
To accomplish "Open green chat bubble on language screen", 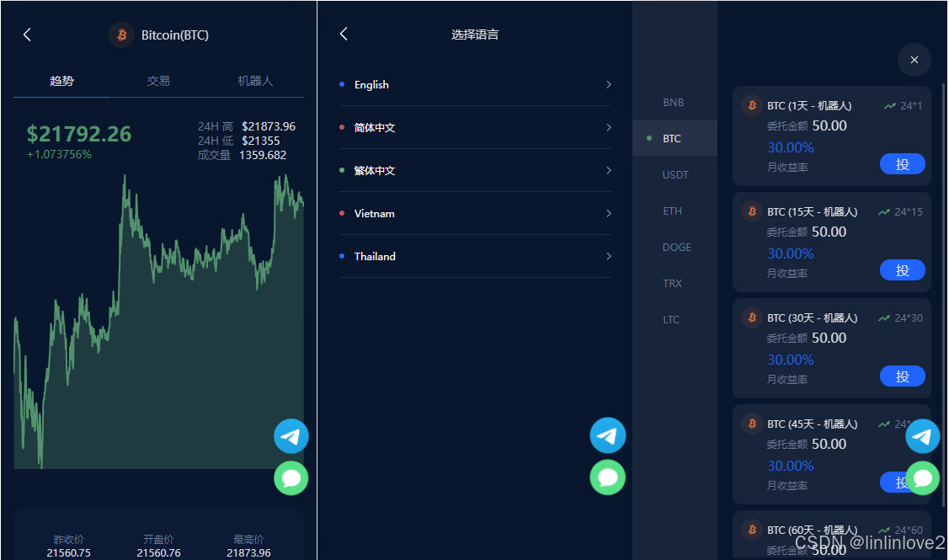I will pyautogui.click(x=608, y=477).
